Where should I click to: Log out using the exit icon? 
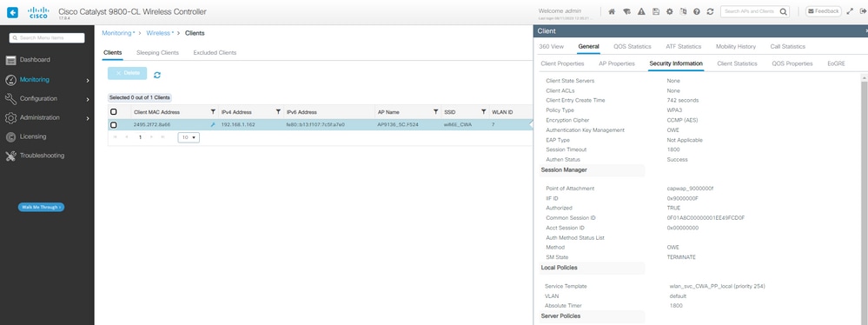[863, 11]
